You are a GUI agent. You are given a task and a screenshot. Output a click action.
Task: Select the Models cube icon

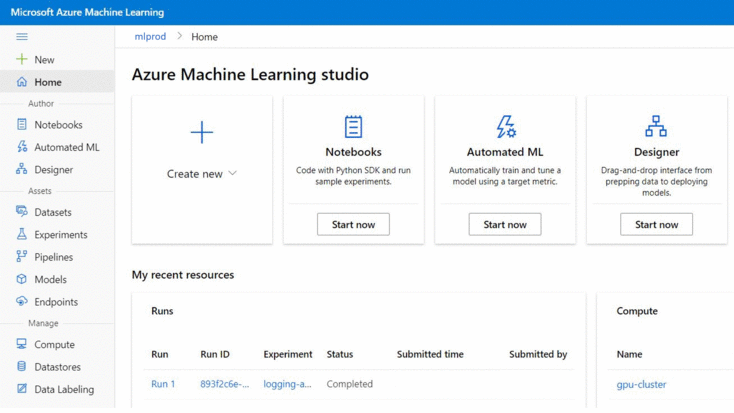22,280
